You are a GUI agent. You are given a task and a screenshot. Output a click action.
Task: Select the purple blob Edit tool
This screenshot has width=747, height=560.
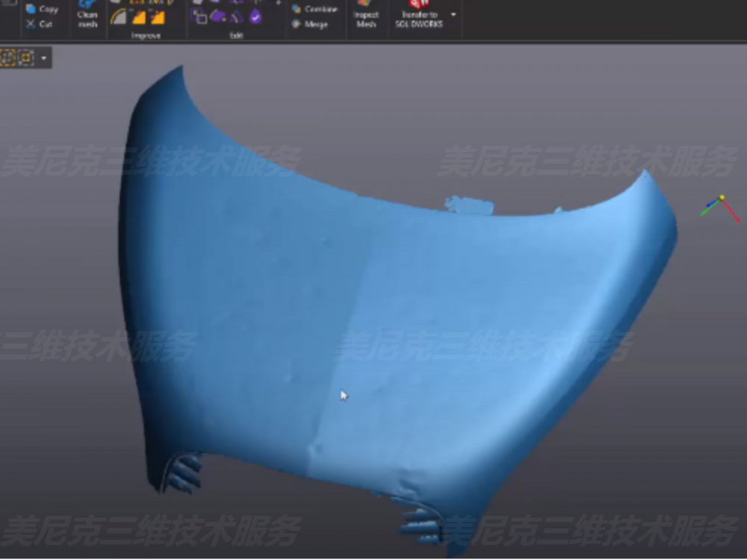[x=218, y=16]
